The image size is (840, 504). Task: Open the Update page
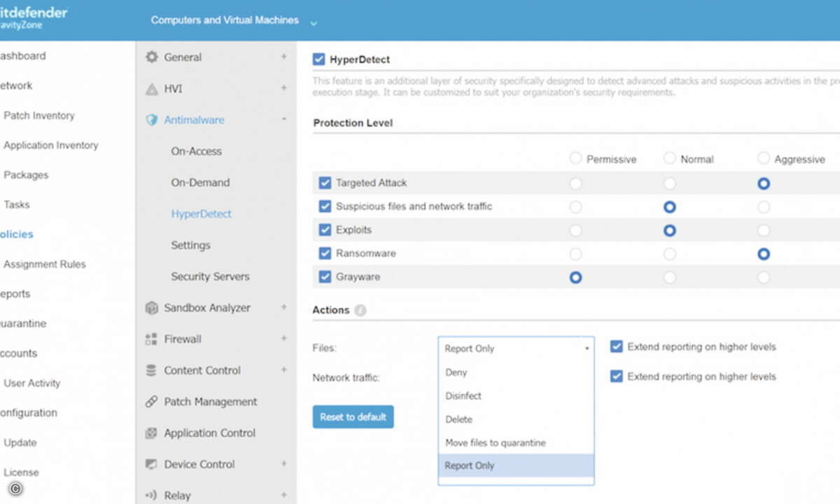pyautogui.click(x=20, y=443)
